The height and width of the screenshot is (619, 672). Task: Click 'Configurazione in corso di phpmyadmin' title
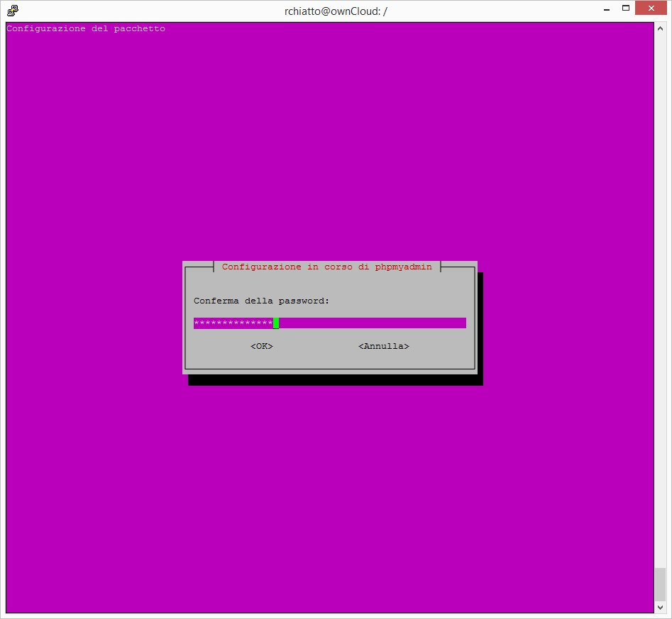pyautogui.click(x=326, y=267)
